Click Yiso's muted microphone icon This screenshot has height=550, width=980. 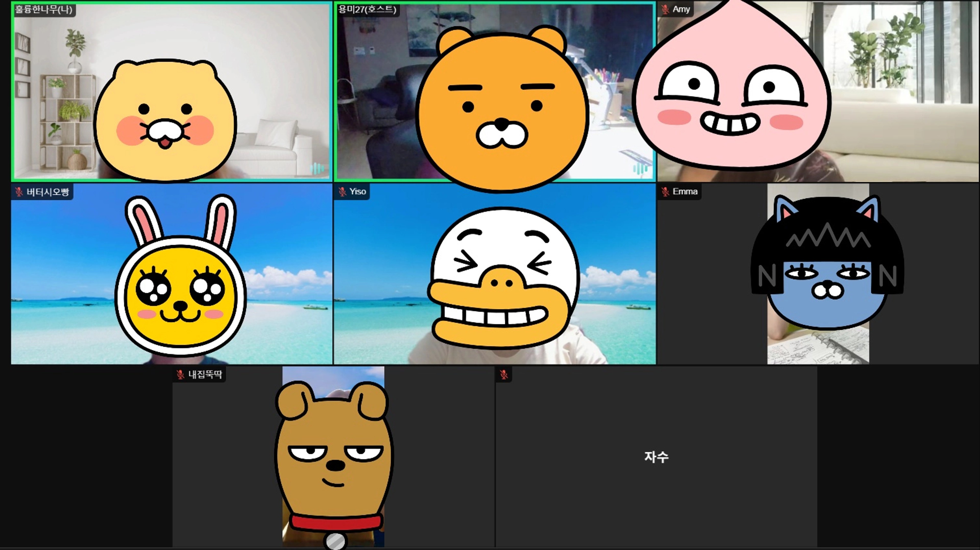[x=342, y=192]
